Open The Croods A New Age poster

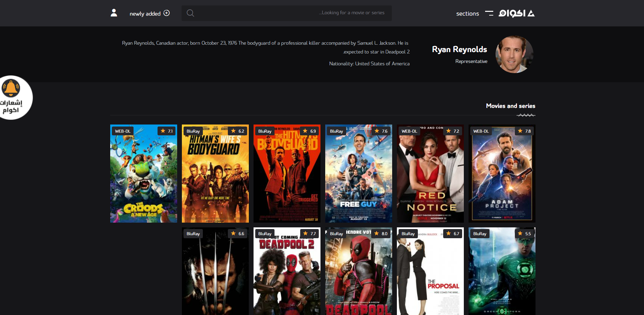pyautogui.click(x=143, y=174)
